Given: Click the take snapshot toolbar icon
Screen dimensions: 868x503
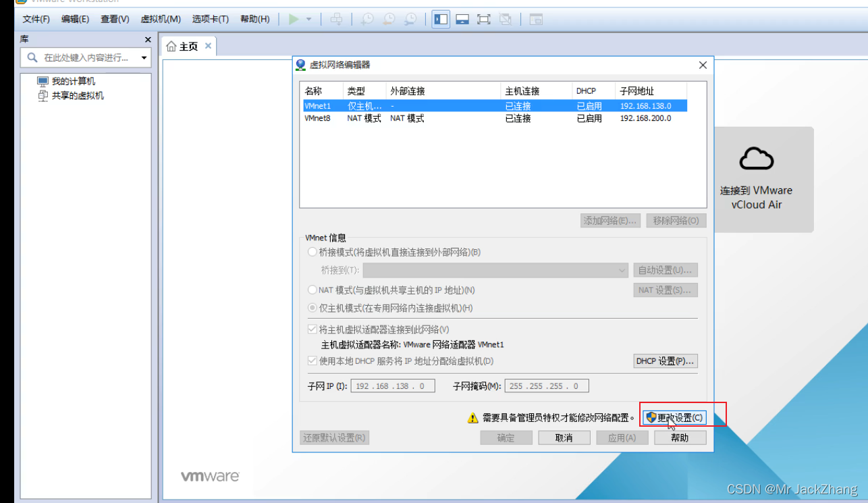Looking at the screenshot, I should pos(367,19).
